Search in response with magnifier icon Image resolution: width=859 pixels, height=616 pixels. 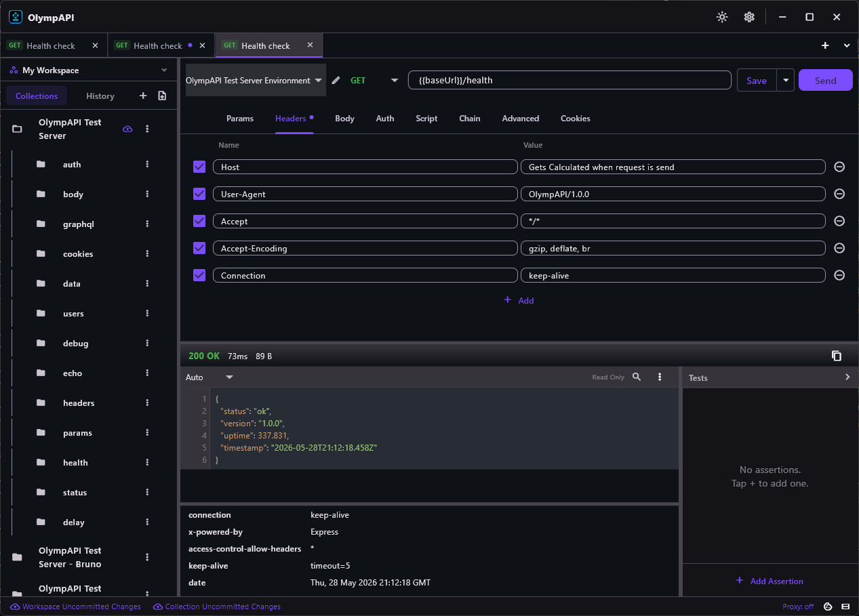(x=637, y=377)
